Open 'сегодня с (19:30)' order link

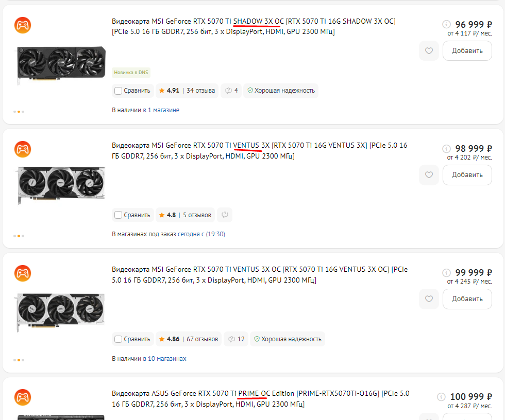pos(201,234)
